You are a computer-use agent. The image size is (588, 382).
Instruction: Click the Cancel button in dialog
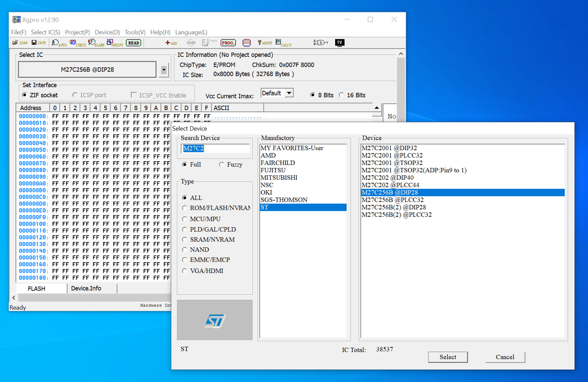505,357
